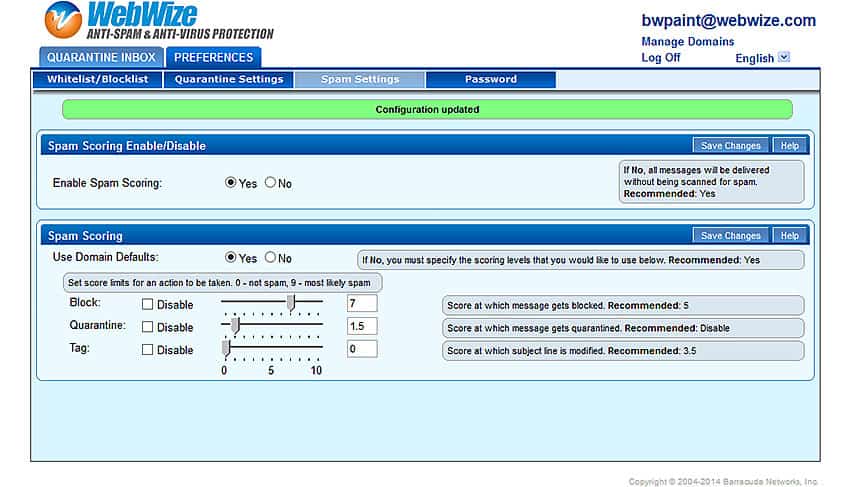850x487 pixels.
Task: Open Quarantine Settings sub-tab
Action: click(x=229, y=79)
